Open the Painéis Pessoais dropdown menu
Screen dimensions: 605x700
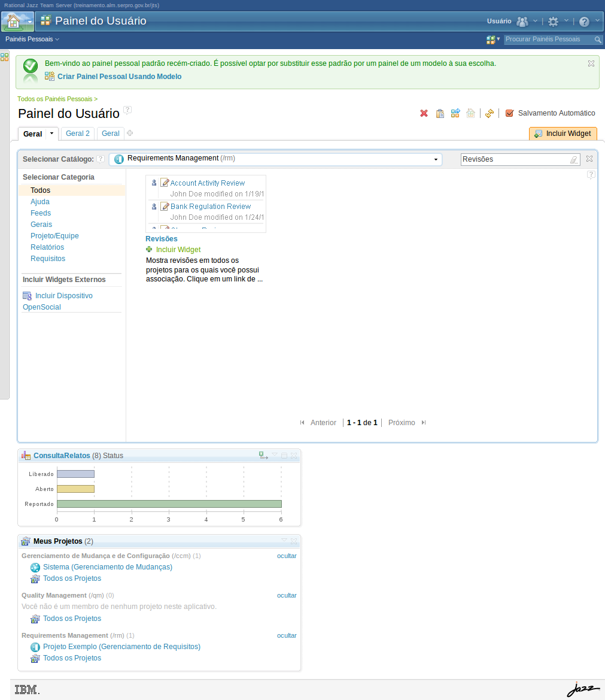coord(32,40)
